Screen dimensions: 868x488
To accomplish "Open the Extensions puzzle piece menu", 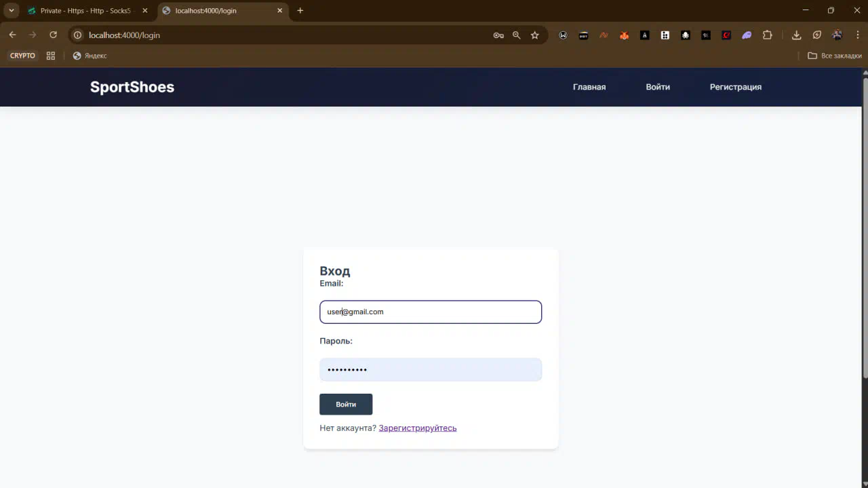I will pos(768,35).
